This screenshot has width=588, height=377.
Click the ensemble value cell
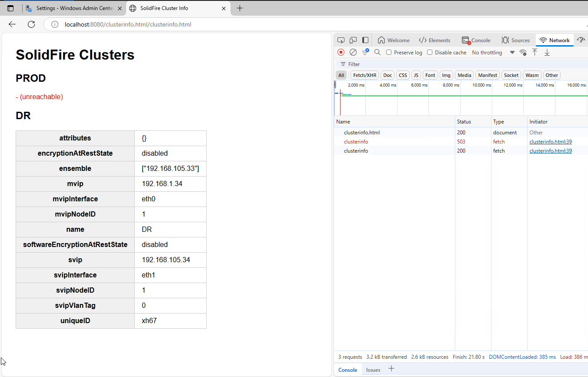click(x=170, y=169)
